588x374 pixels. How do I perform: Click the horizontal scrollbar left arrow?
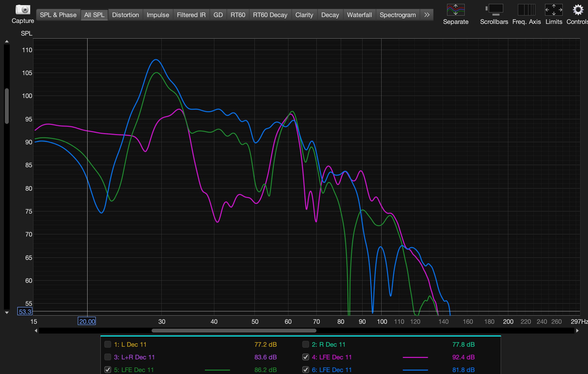click(36, 331)
